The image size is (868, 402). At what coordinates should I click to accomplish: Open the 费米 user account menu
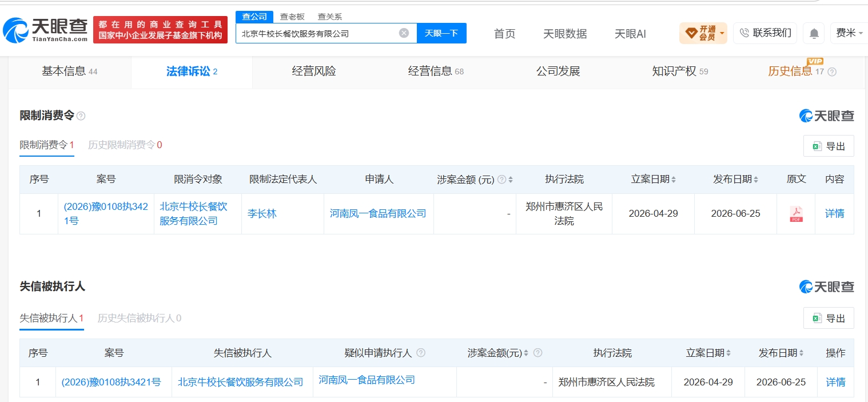850,33
